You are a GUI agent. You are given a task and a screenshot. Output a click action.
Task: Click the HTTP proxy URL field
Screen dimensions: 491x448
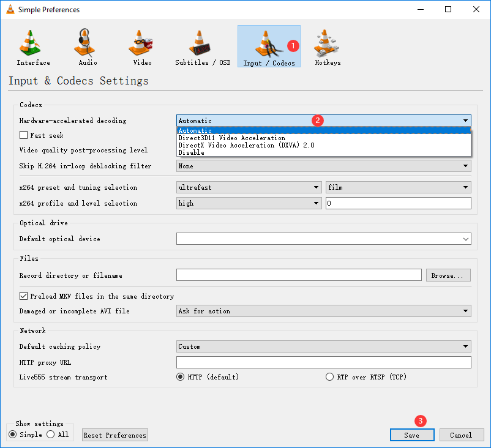pos(323,362)
